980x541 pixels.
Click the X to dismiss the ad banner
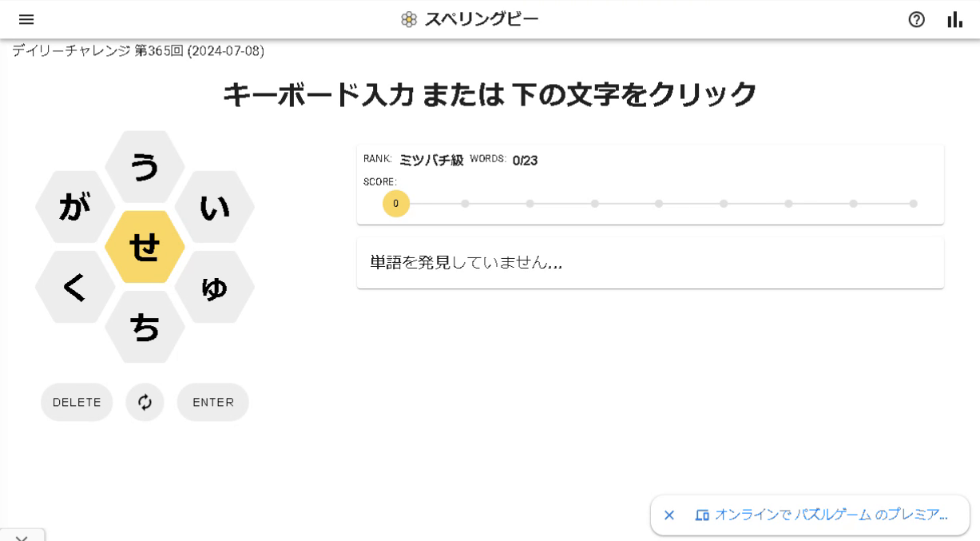point(669,515)
